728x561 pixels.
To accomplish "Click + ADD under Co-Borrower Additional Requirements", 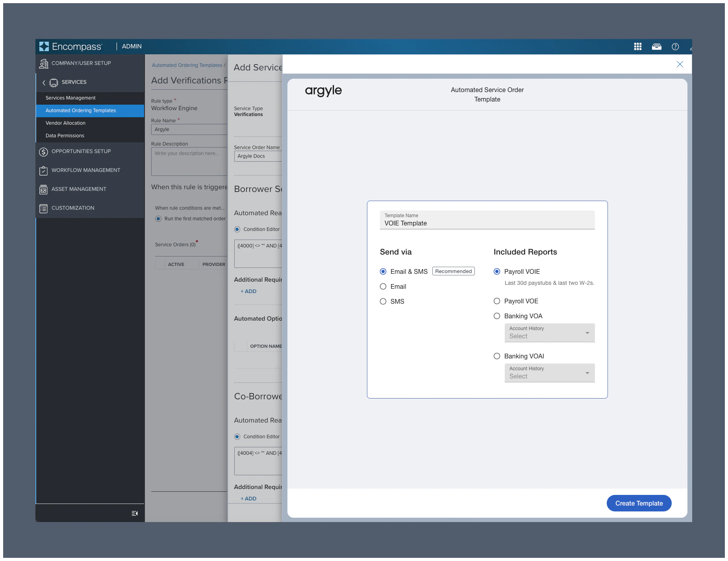I will click(248, 499).
